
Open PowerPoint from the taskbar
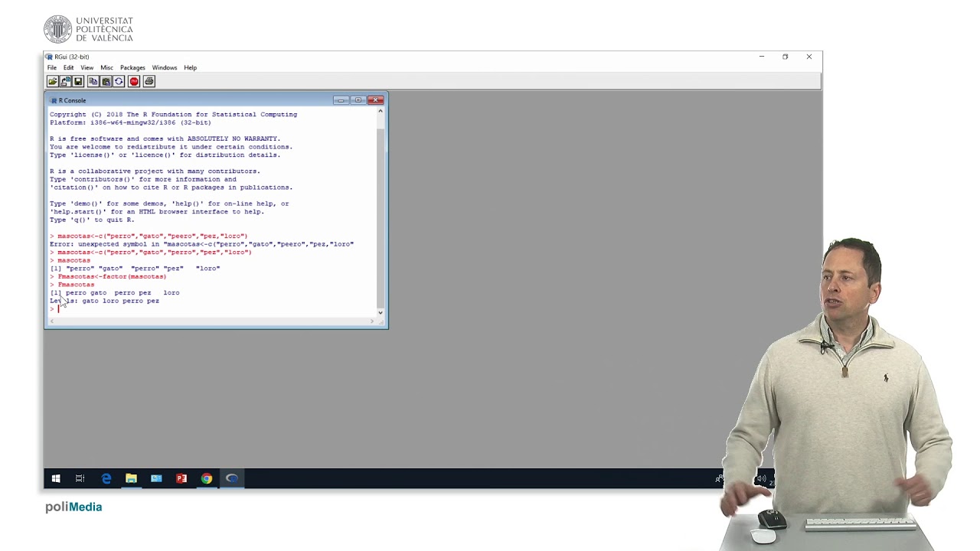pyautogui.click(x=181, y=479)
